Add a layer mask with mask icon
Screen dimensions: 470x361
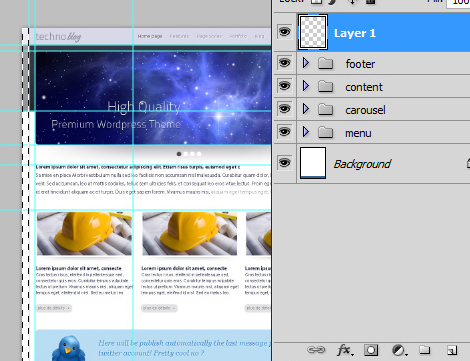tap(371, 350)
